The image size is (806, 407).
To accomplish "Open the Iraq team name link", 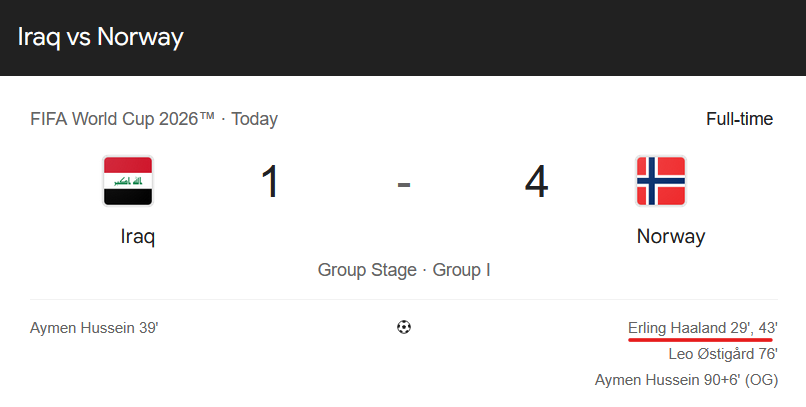I will 138,236.
